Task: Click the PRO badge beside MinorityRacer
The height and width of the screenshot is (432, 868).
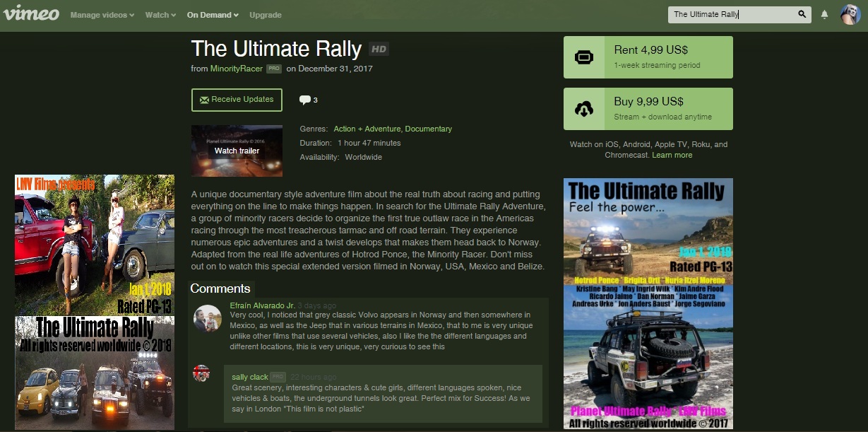Action: tap(274, 69)
